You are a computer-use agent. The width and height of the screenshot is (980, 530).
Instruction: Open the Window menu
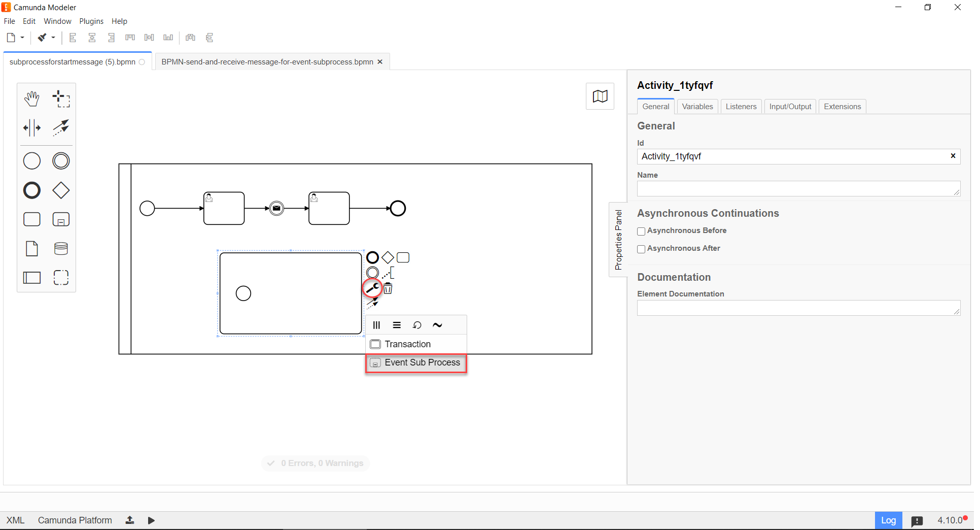(58, 21)
